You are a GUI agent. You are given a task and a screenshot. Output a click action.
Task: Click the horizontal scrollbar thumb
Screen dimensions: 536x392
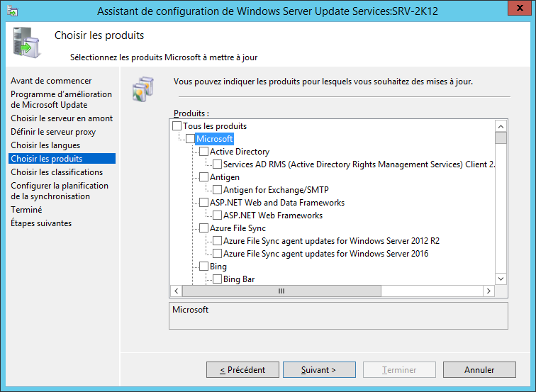click(281, 291)
